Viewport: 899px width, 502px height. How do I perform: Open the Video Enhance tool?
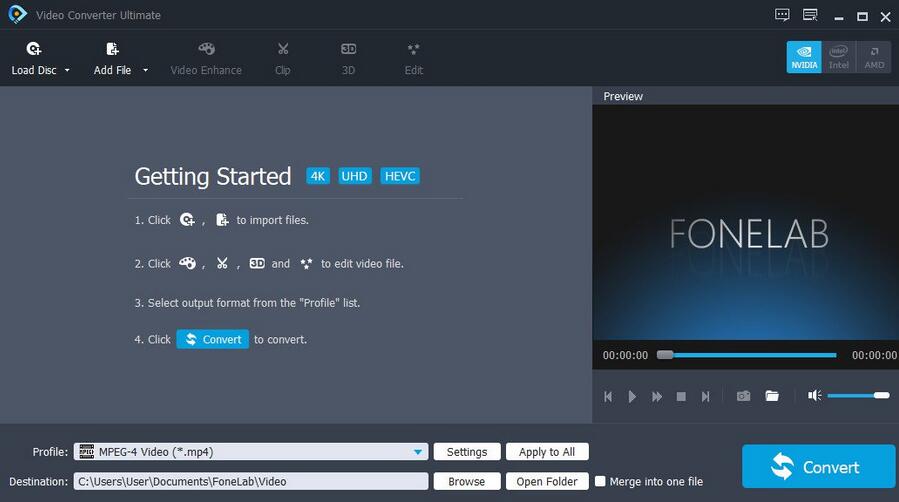206,59
